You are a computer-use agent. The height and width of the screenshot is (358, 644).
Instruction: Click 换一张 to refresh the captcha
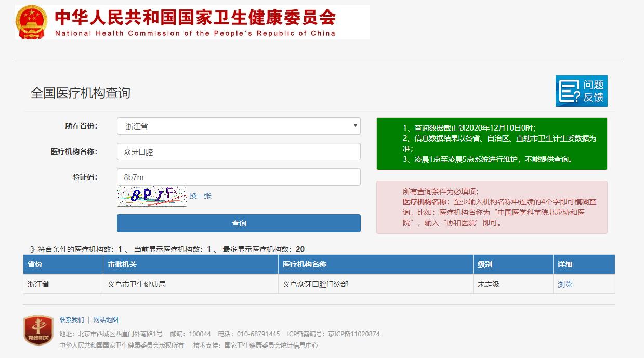point(201,196)
